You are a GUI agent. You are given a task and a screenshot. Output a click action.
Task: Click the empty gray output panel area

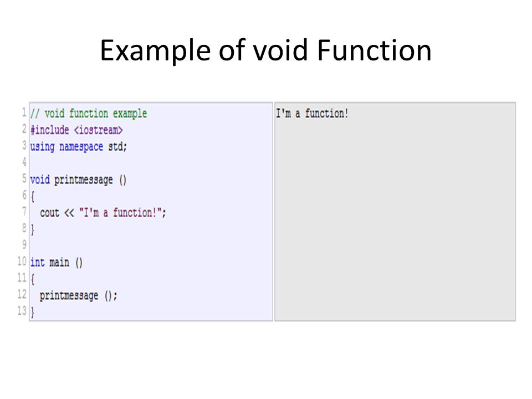tap(395, 221)
